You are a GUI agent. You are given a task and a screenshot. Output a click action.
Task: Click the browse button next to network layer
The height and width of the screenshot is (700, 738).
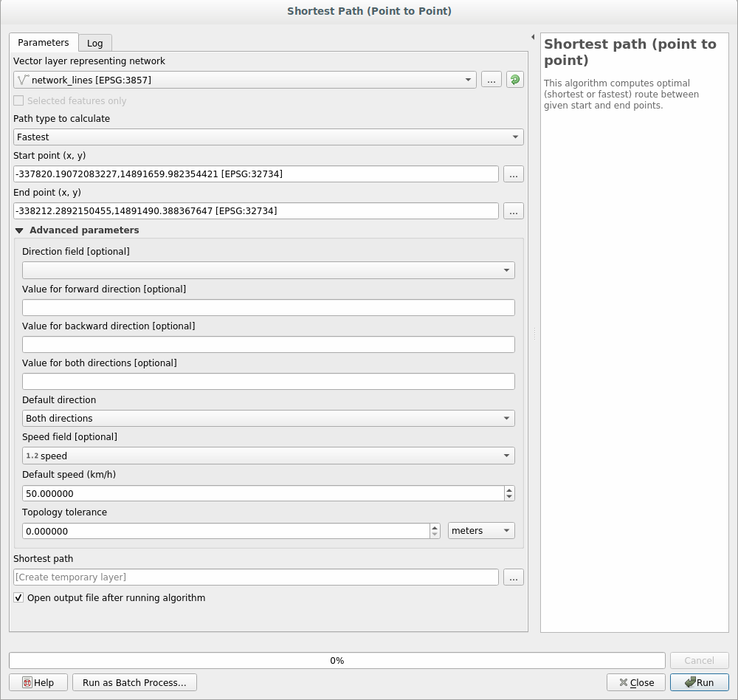pyautogui.click(x=492, y=80)
